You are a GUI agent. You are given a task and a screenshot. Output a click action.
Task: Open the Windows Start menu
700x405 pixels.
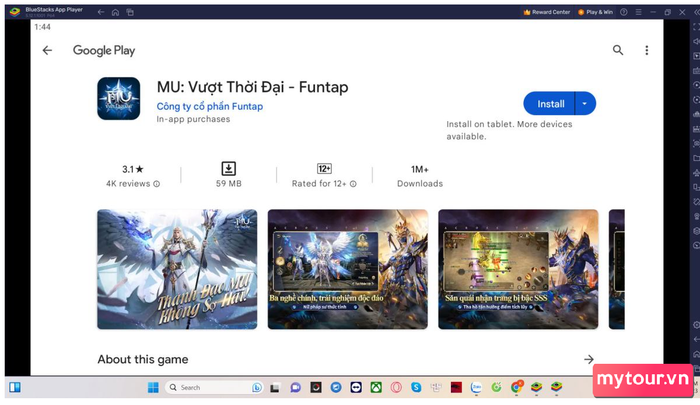pos(153,387)
